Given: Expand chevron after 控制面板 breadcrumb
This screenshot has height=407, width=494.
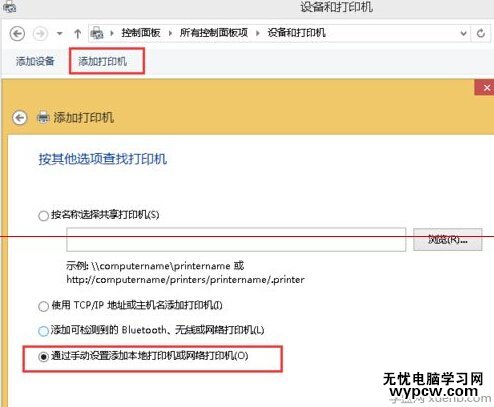Looking at the screenshot, I should tap(170, 33).
